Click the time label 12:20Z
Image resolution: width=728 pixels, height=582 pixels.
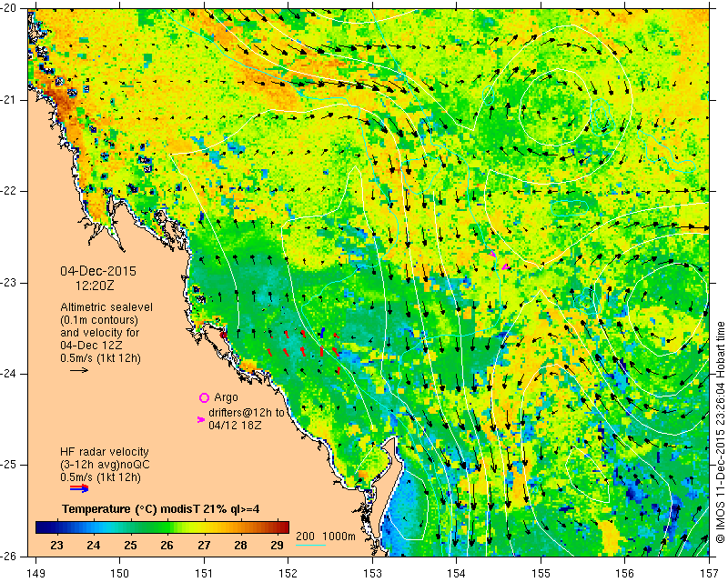95,286
